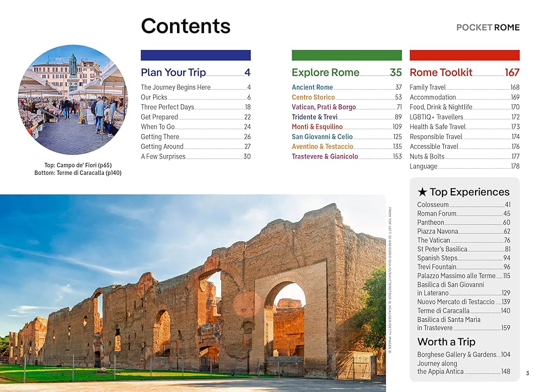Screen dimensions: 543x392
Task: Open the Ancient Rome entry
Action: click(312, 87)
